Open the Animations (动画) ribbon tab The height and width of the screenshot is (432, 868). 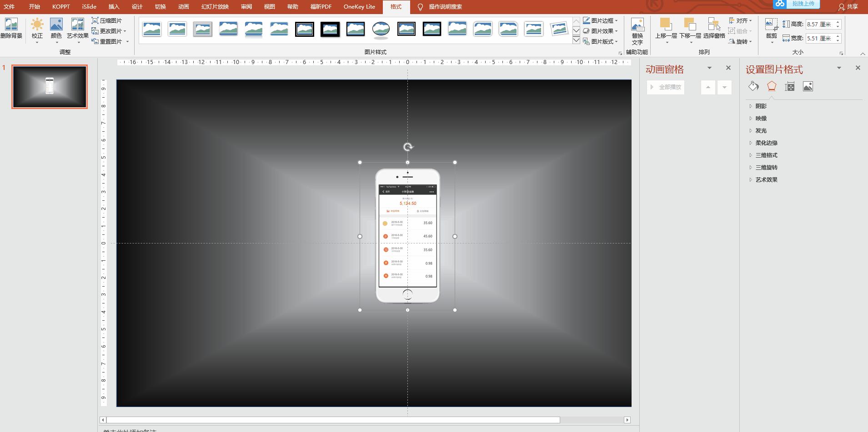pos(183,6)
